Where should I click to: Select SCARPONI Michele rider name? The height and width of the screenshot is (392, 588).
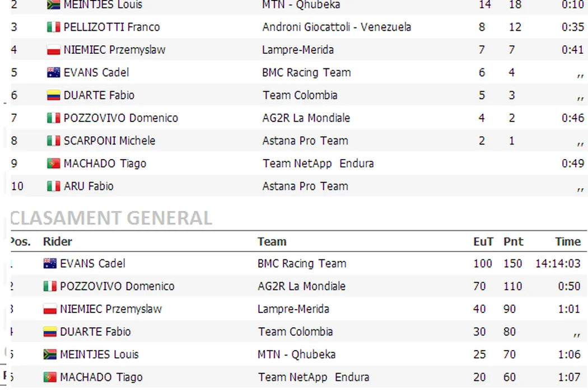pos(109,141)
